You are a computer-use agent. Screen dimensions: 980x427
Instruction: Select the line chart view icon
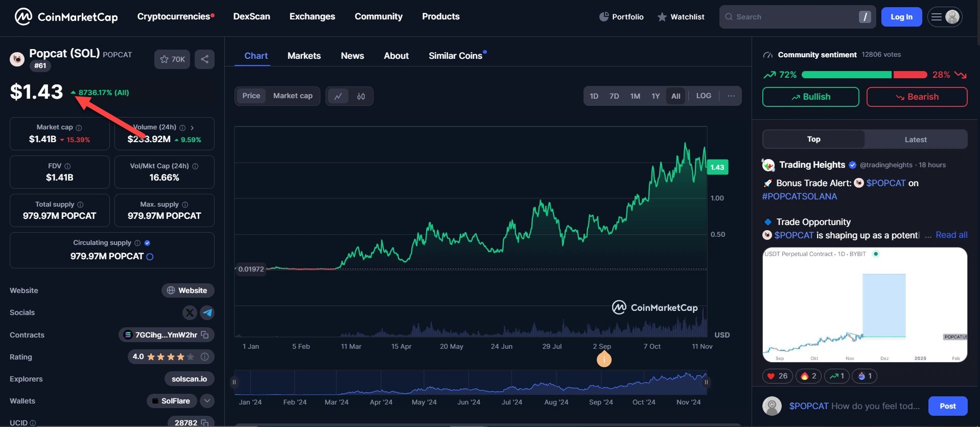click(338, 96)
